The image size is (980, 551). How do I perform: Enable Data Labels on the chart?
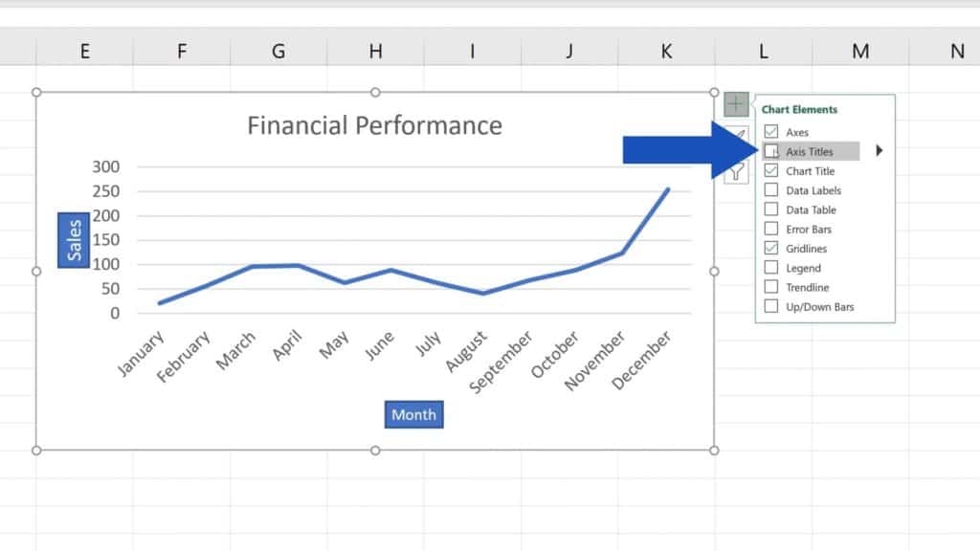tap(771, 189)
